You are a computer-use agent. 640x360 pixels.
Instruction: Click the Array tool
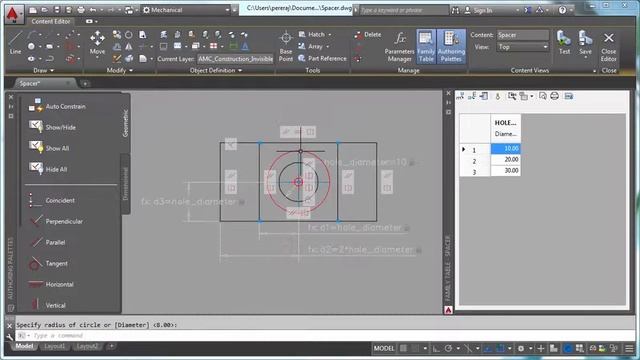[x=311, y=47]
